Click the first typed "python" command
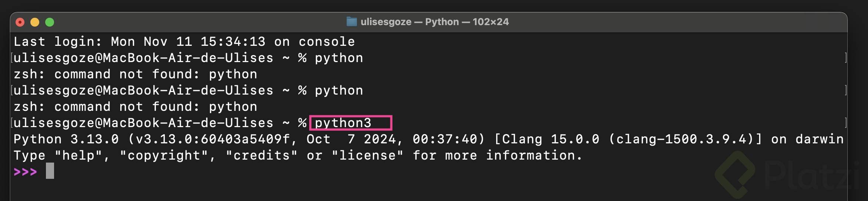Screen dimensions: 868x201 click(x=339, y=58)
